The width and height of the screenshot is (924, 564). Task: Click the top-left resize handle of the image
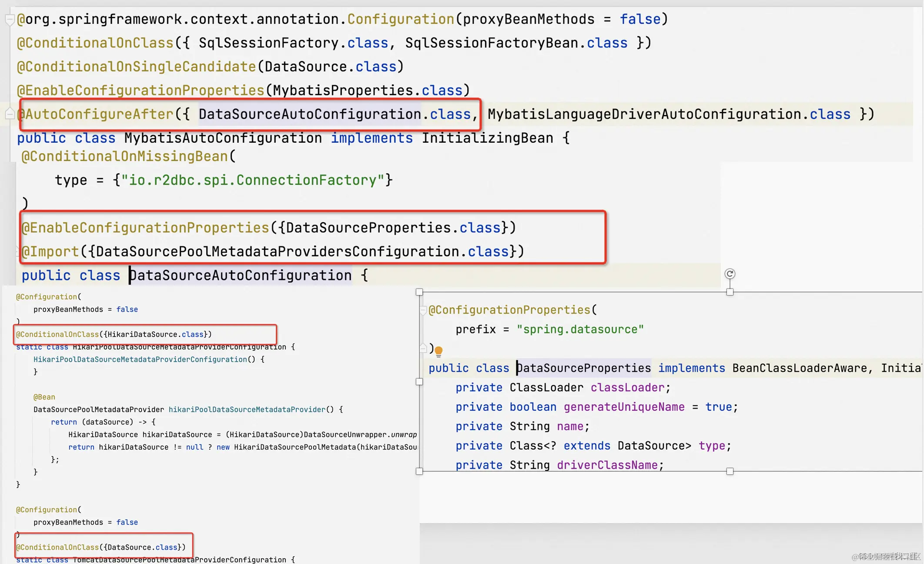419,292
